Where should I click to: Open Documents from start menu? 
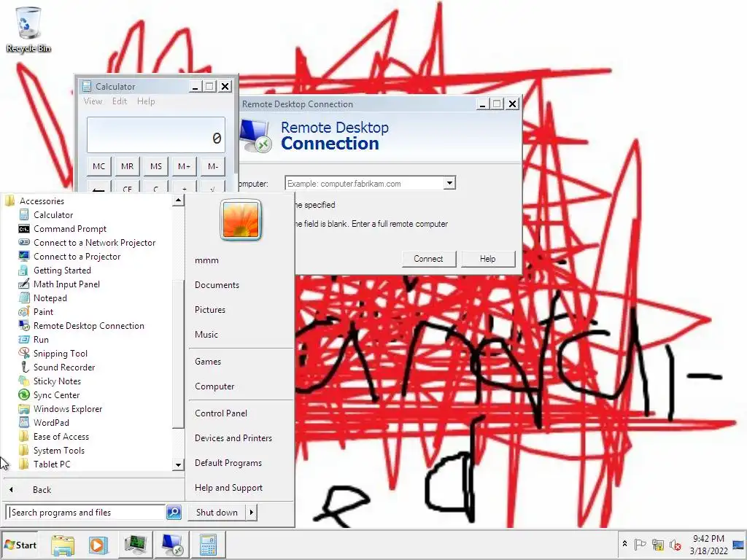click(217, 285)
